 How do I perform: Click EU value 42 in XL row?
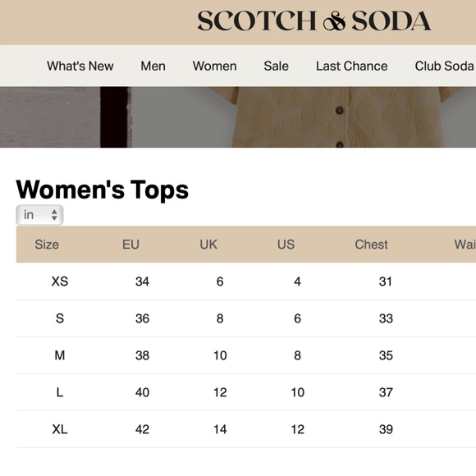point(142,429)
